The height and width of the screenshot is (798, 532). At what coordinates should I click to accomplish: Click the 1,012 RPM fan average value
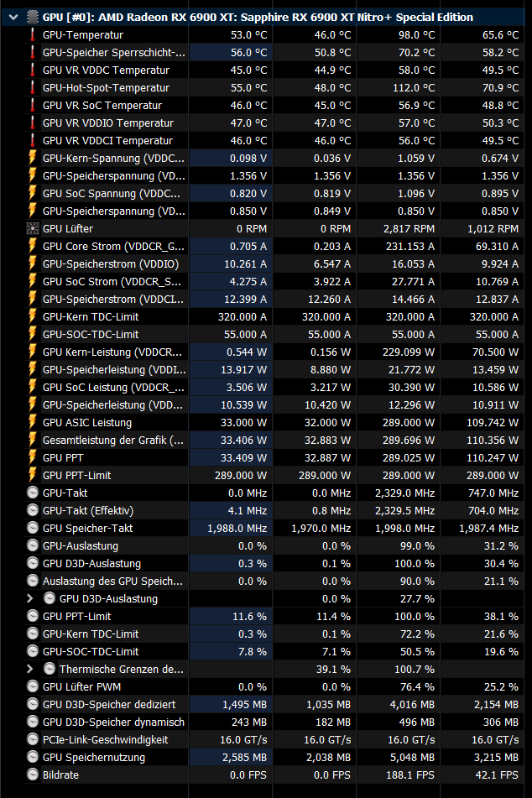pyautogui.click(x=493, y=228)
